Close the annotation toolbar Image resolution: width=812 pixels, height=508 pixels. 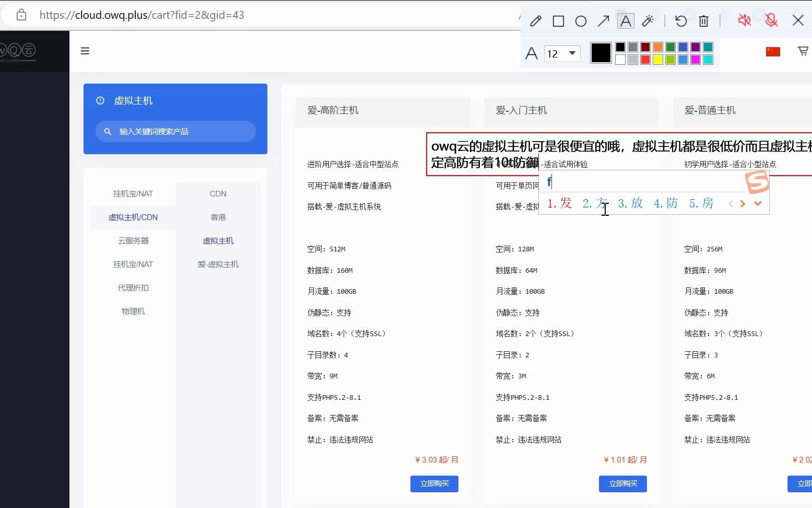(798, 20)
